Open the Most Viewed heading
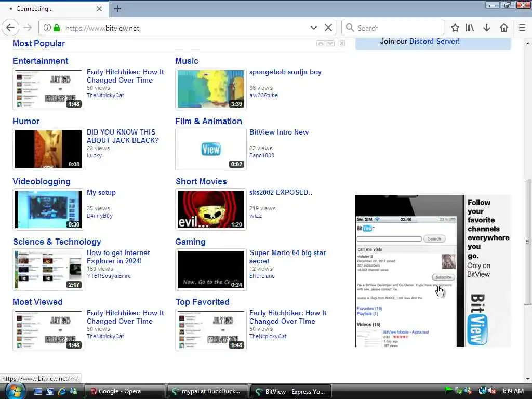The width and height of the screenshot is (532, 399). click(x=37, y=302)
